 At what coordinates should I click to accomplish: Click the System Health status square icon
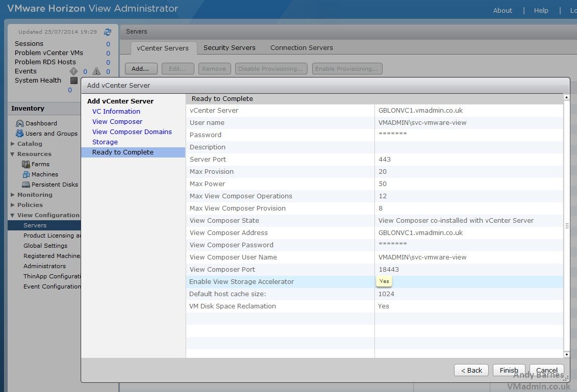click(x=74, y=80)
